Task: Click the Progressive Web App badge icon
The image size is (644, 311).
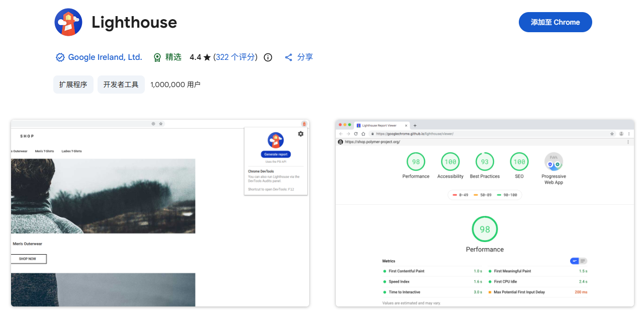Action: pyautogui.click(x=554, y=162)
